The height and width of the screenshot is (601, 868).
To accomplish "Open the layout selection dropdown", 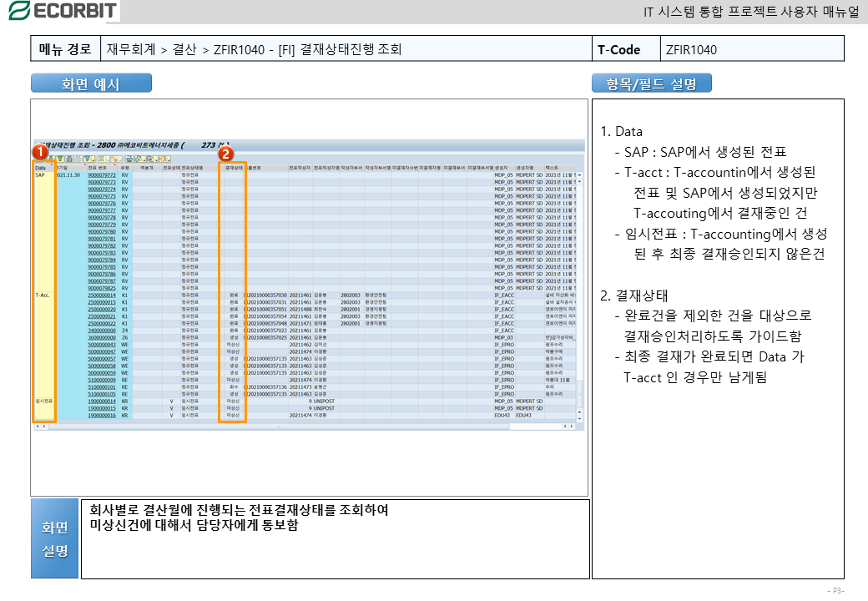I will point(164,159).
